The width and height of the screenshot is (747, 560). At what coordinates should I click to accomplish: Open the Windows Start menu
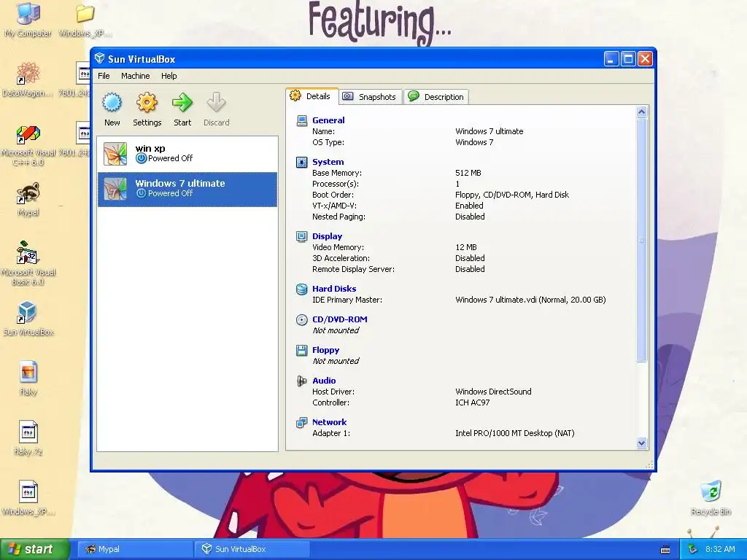35,549
